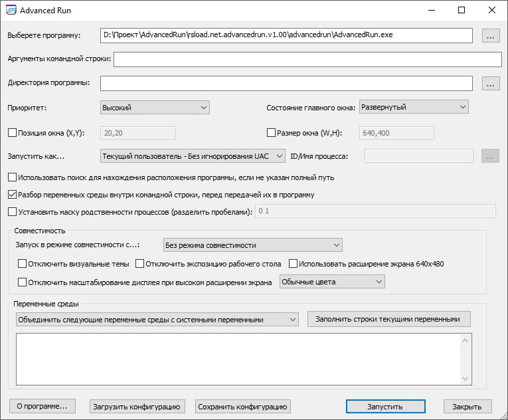Open the Приоритет dropdown
The height and width of the screenshot is (420, 508).
155,108
